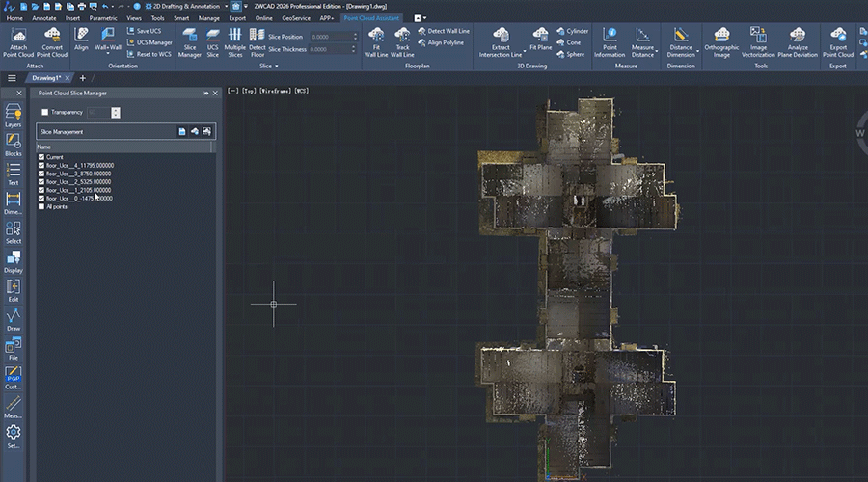Screen dimensions: 868x482
Task: Switch to the Annotate ribbon tab
Action: [43, 18]
